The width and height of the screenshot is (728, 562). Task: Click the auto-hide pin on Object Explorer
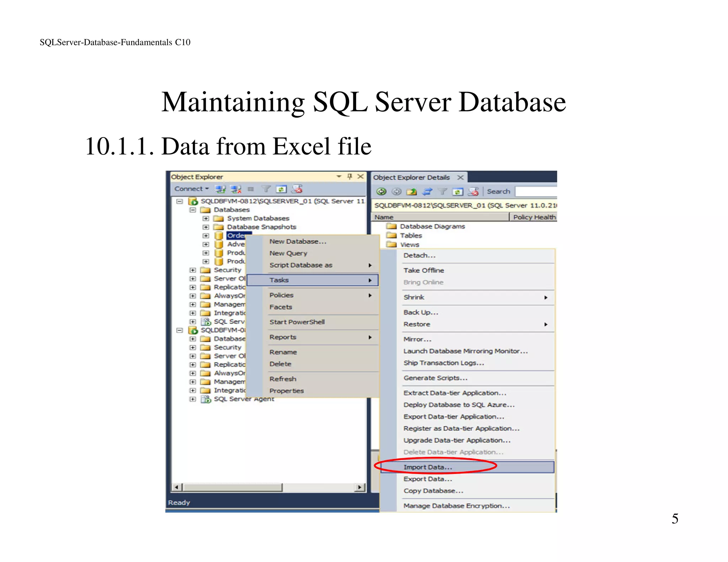click(x=350, y=177)
